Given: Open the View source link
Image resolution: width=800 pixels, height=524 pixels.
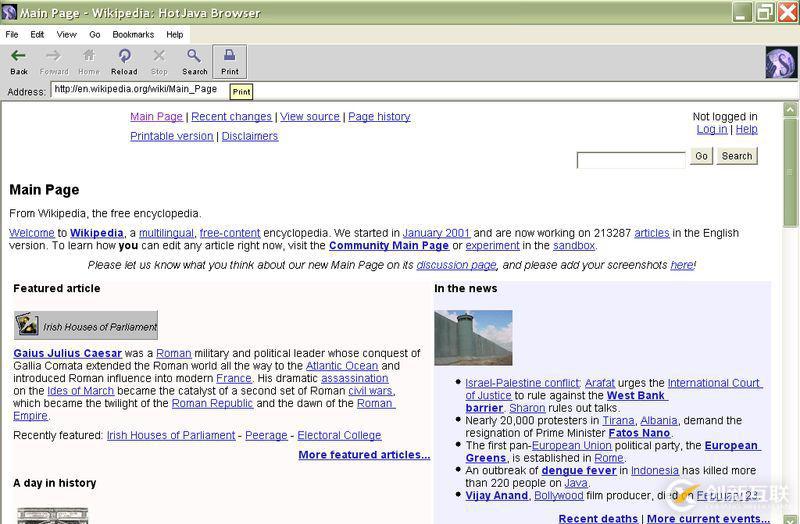Looking at the screenshot, I should pyautogui.click(x=310, y=116).
